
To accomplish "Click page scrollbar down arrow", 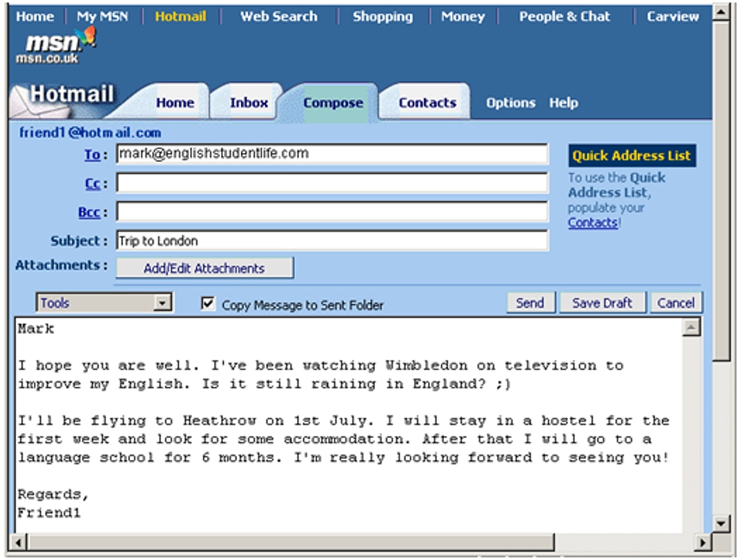I will pos(721,524).
